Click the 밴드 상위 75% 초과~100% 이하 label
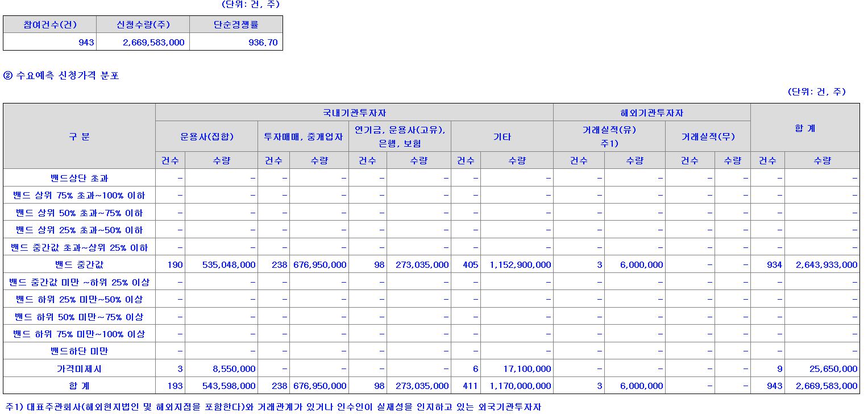868x414 pixels. [x=79, y=196]
